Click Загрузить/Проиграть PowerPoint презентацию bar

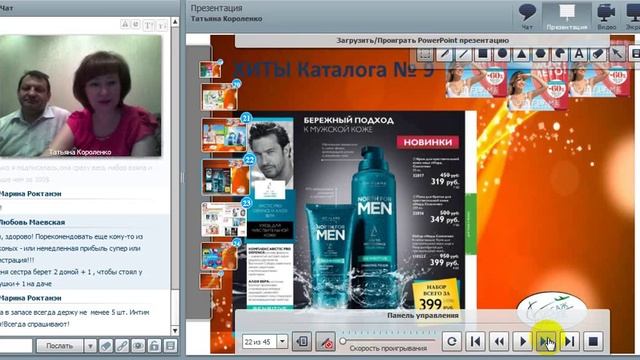tap(422, 40)
